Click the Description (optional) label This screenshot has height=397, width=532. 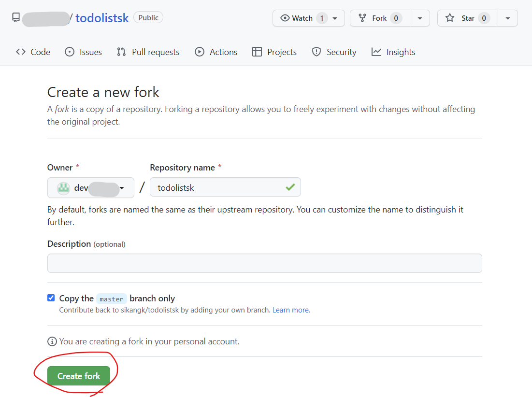[86, 244]
